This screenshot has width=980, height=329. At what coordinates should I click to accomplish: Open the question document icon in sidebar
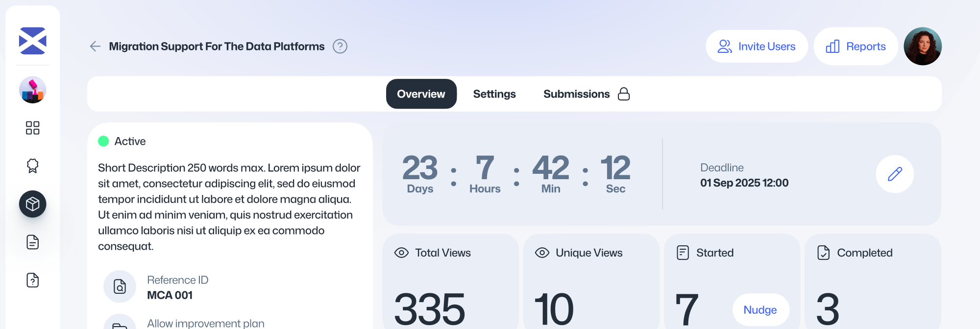tap(32, 280)
